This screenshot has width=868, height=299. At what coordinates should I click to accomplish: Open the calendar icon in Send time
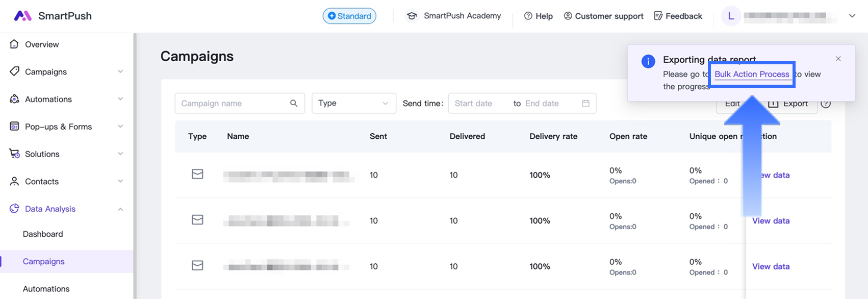(585, 103)
